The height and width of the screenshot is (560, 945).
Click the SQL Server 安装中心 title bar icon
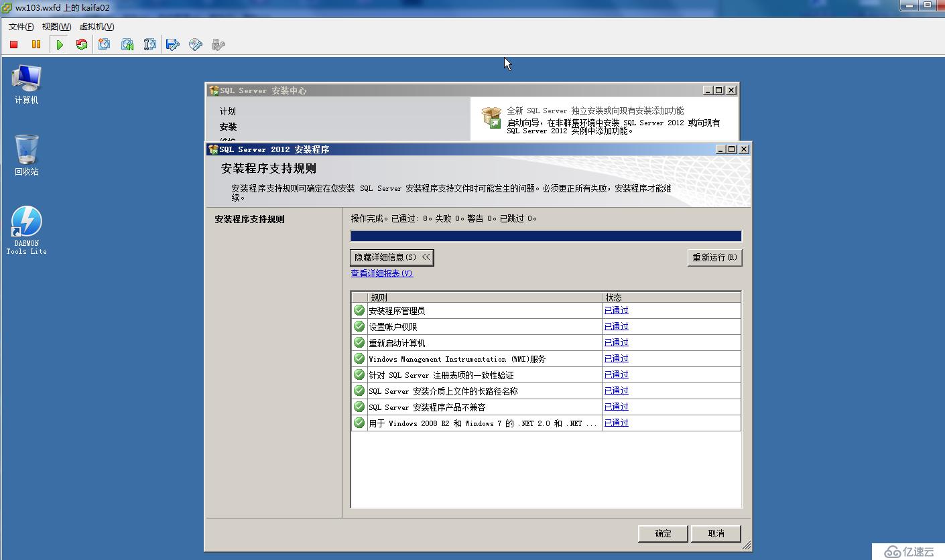(214, 90)
